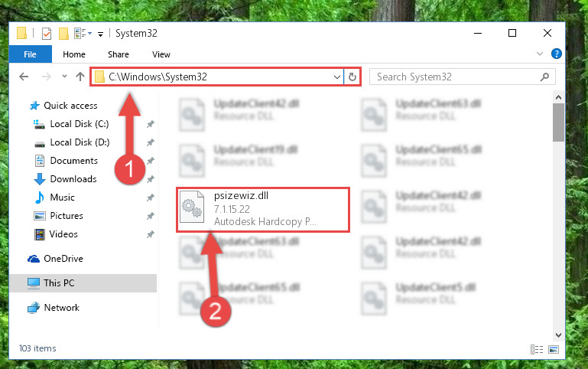Go back using the back arrow
588x369 pixels.
point(24,77)
